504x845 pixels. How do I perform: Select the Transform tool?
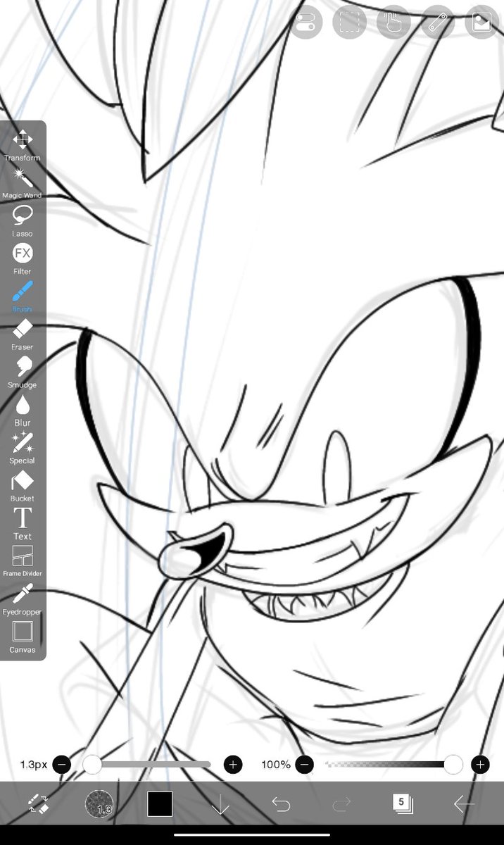click(23, 145)
